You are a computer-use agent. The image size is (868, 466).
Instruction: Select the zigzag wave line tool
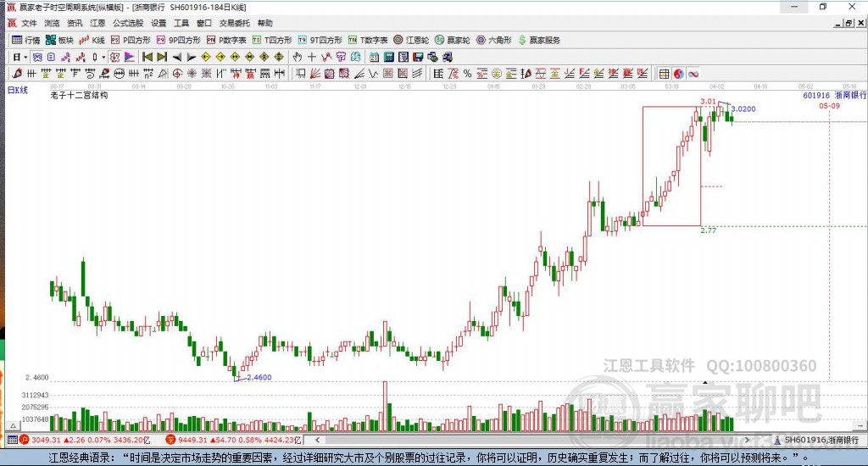pyautogui.click(x=374, y=74)
